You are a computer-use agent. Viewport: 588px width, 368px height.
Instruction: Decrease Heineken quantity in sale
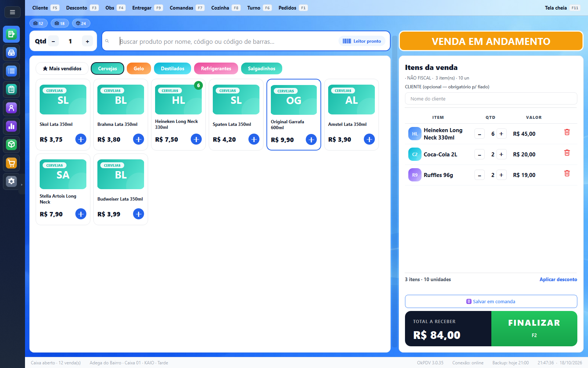point(480,134)
